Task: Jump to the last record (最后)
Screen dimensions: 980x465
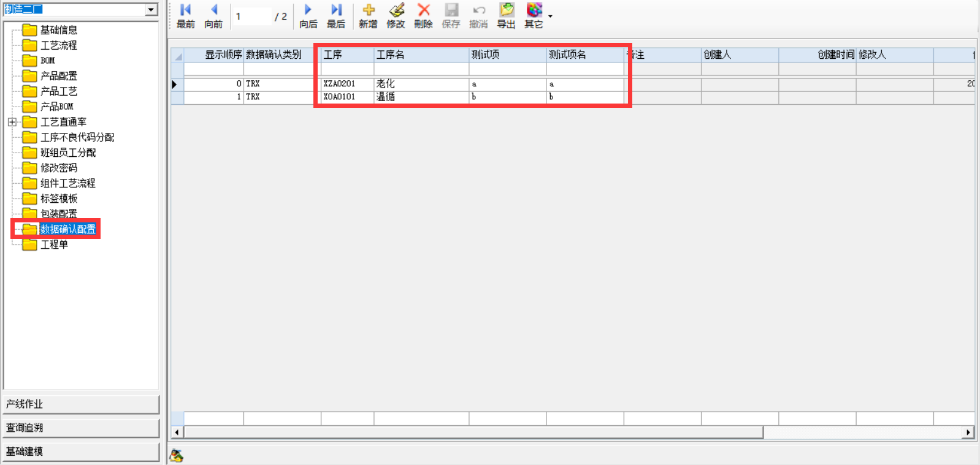Action: pos(336,16)
